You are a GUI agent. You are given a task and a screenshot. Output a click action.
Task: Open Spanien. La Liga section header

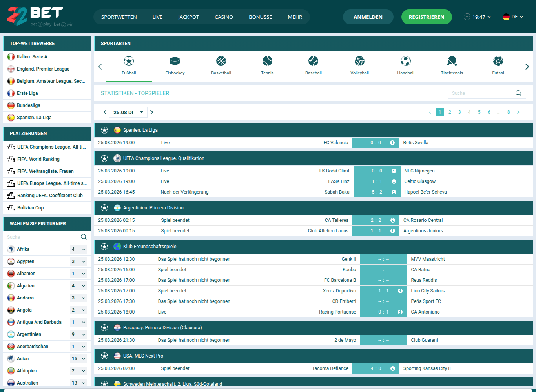click(x=314, y=130)
